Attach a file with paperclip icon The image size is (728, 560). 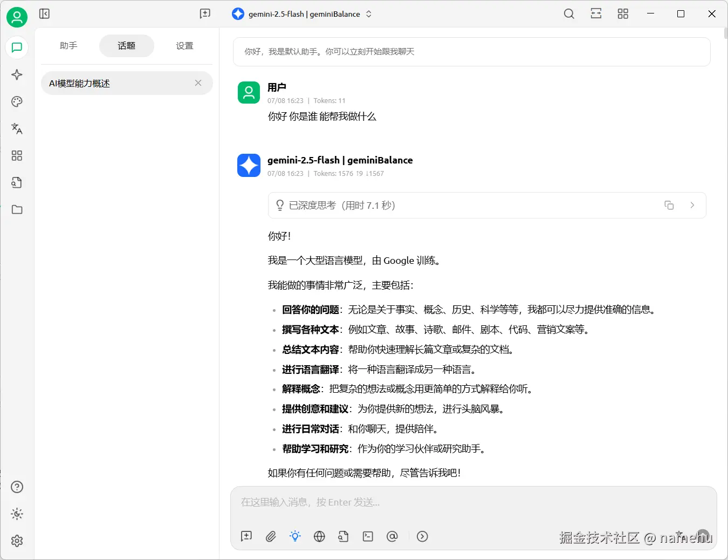[x=271, y=536]
